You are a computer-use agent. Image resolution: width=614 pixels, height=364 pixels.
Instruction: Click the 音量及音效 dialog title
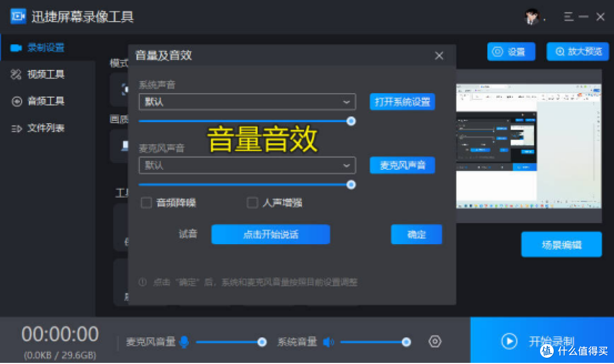[x=163, y=56]
